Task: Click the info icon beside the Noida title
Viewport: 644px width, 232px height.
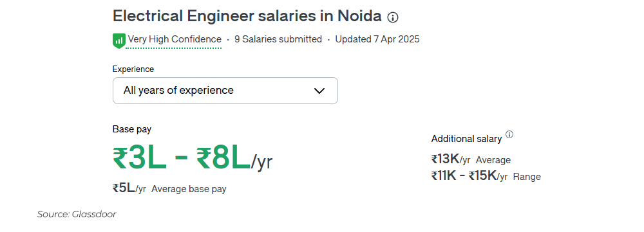Action: (393, 17)
